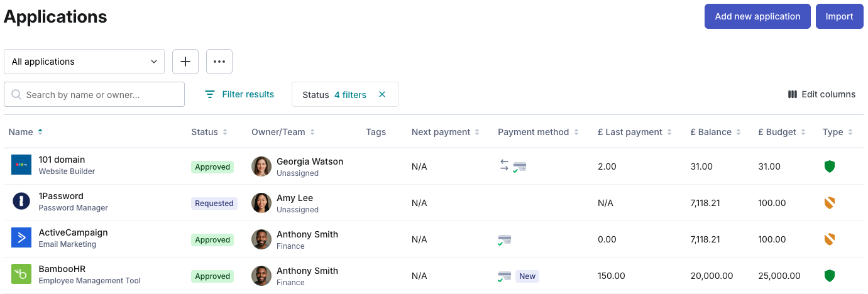Click the Requested badge in 1Password row
The width and height of the screenshot is (868, 294).
214,204
